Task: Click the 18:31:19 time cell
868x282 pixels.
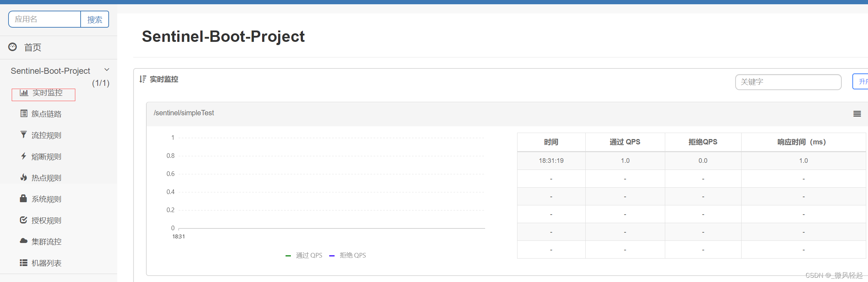Action: click(x=551, y=161)
